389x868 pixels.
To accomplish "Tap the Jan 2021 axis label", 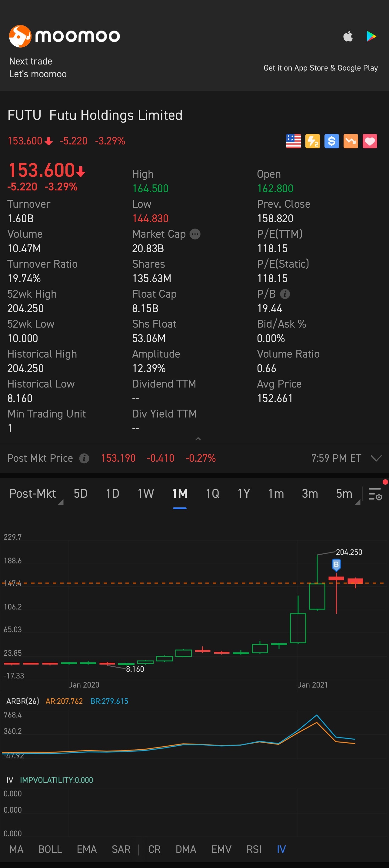I will tap(312, 685).
